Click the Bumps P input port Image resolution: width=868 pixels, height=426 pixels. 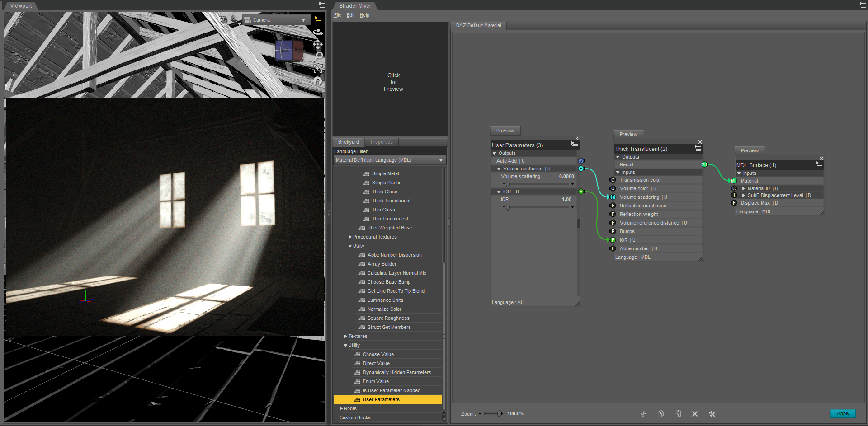click(613, 231)
